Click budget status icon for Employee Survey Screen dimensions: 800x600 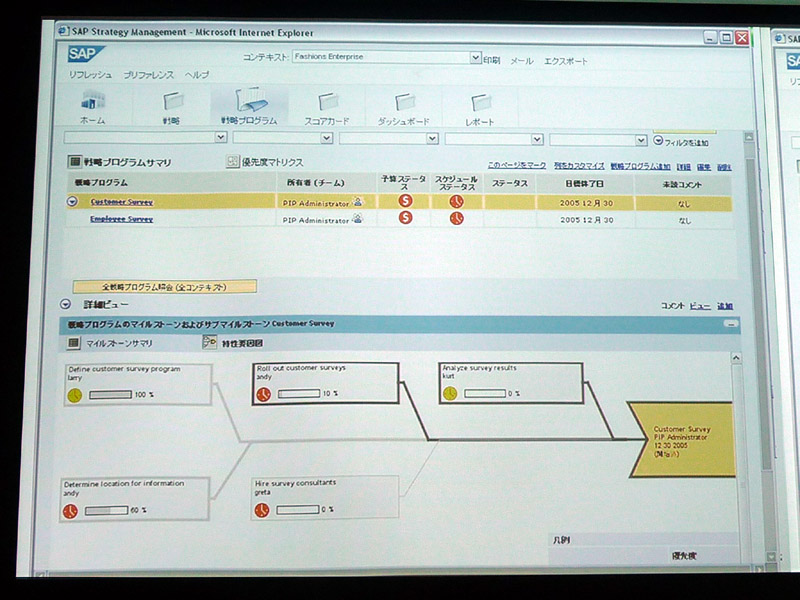click(x=405, y=218)
